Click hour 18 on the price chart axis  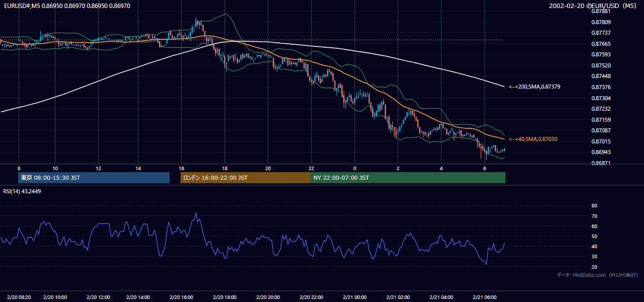225,168
